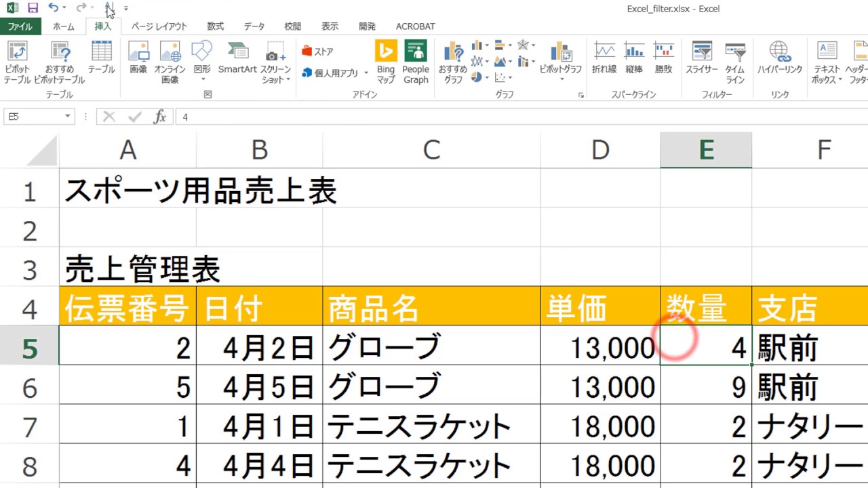The height and width of the screenshot is (488, 868).
Task: Save the workbook from quick access toolbar
Action: point(33,8)
